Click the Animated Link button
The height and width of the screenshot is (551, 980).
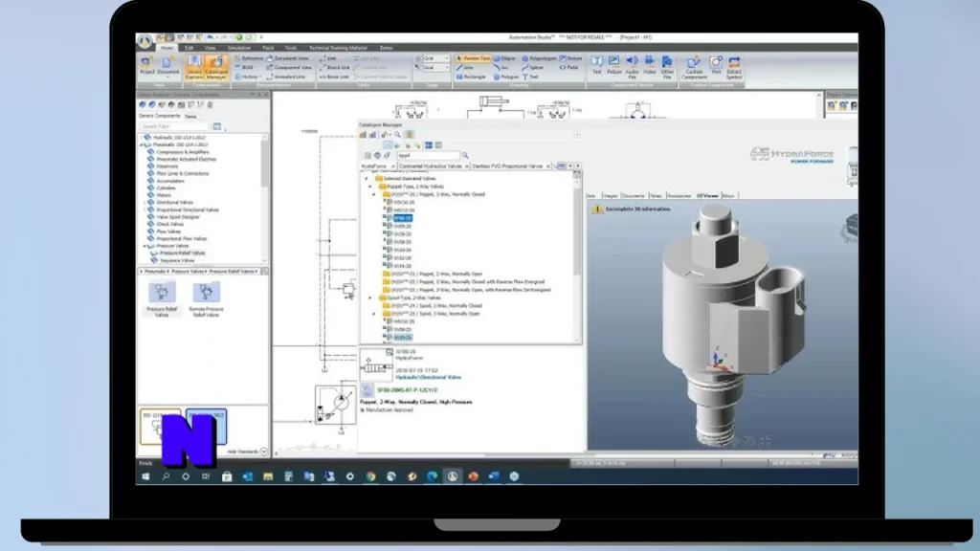287,77
